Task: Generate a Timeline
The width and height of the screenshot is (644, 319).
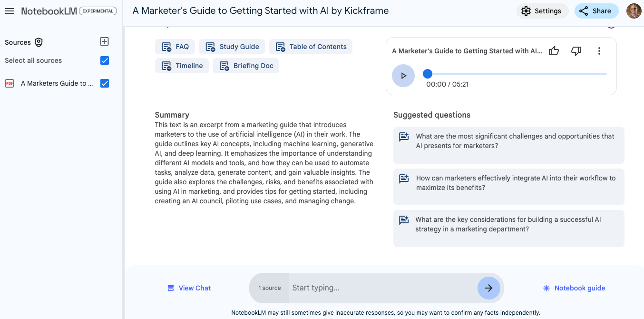Action: (x=182, y=66)
